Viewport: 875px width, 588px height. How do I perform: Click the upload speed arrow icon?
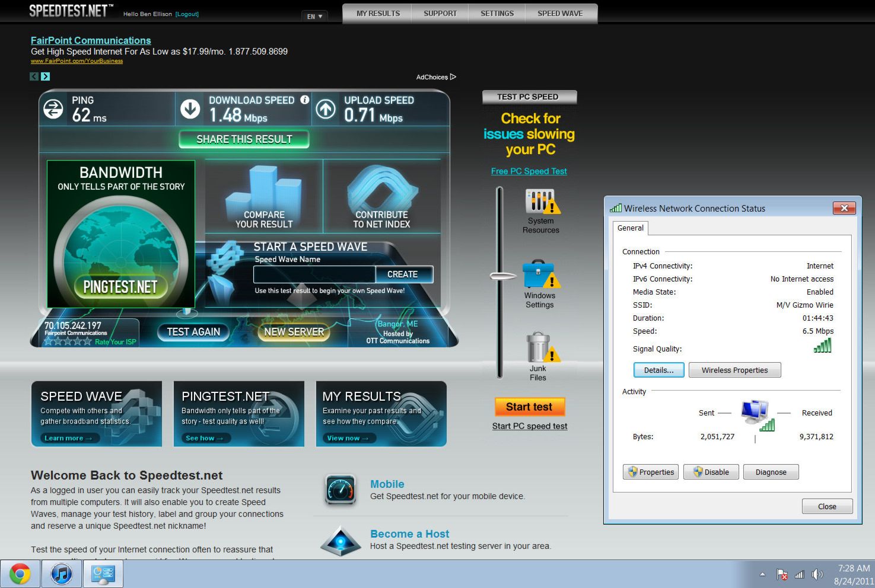pyautogui.click(x=326, y=108)
